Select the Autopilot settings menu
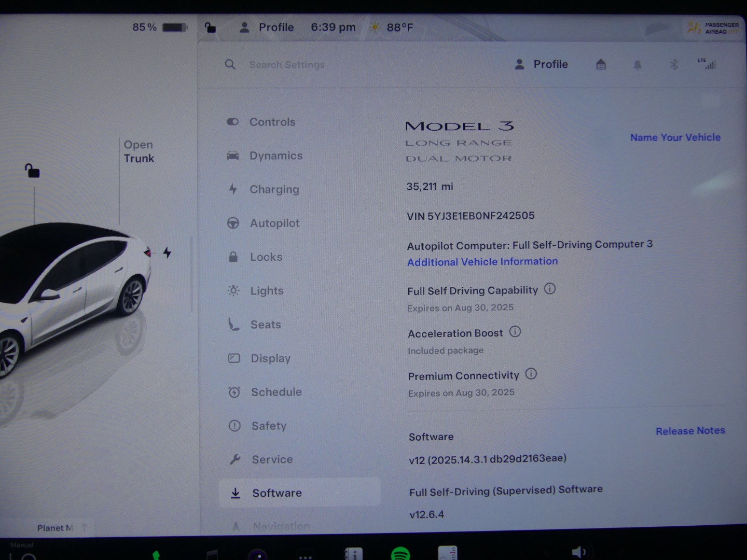The width and height of the screenshot is (747, 560). click(274, 223)
